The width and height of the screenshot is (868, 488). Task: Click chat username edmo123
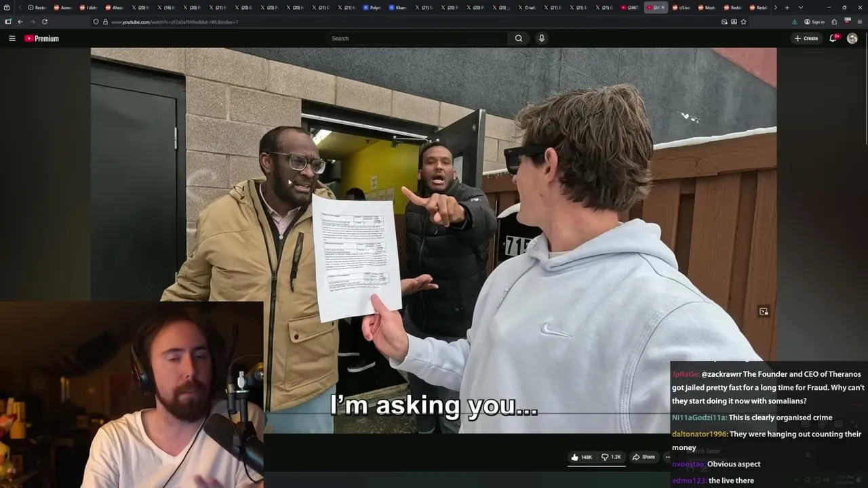(x=689, y=481)
